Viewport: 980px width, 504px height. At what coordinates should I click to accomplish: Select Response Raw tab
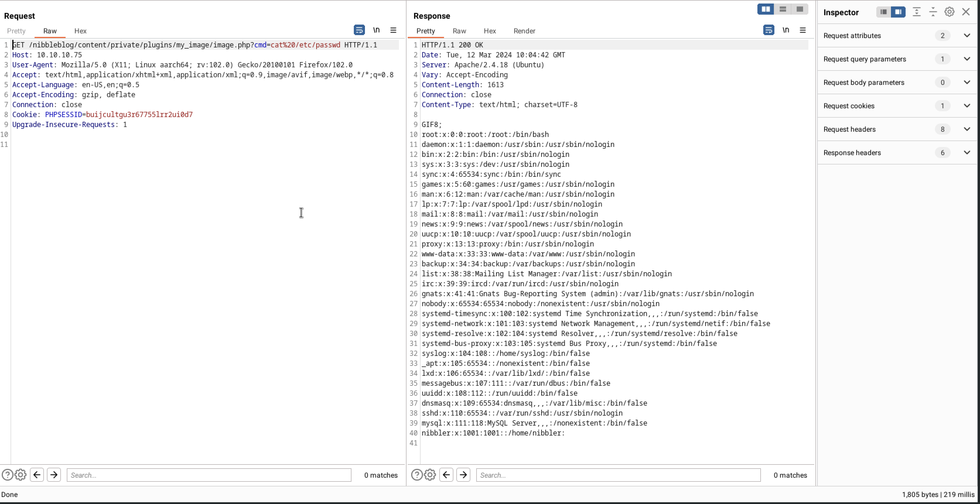click(459, 31)
